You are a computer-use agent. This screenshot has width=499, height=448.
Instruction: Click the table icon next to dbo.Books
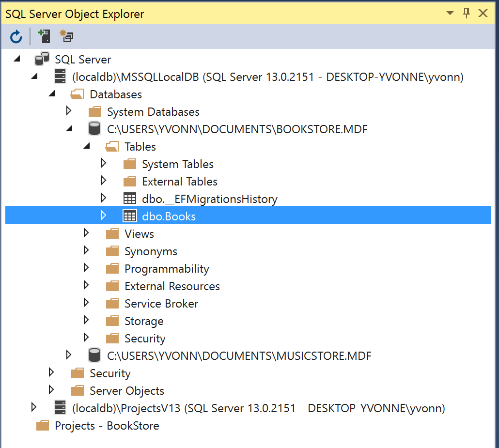click(129, 216)
